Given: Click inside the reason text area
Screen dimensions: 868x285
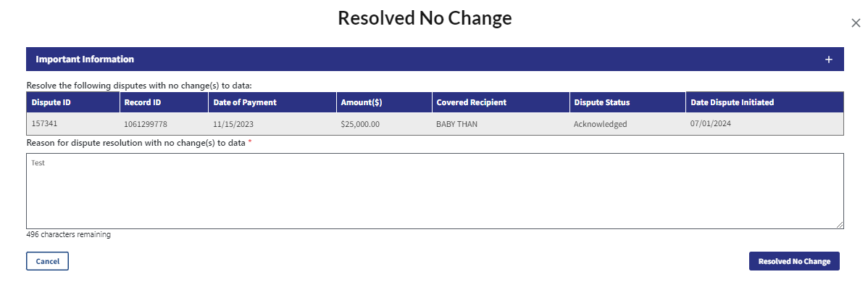Looking at the screenshot, I should (435, 191).
